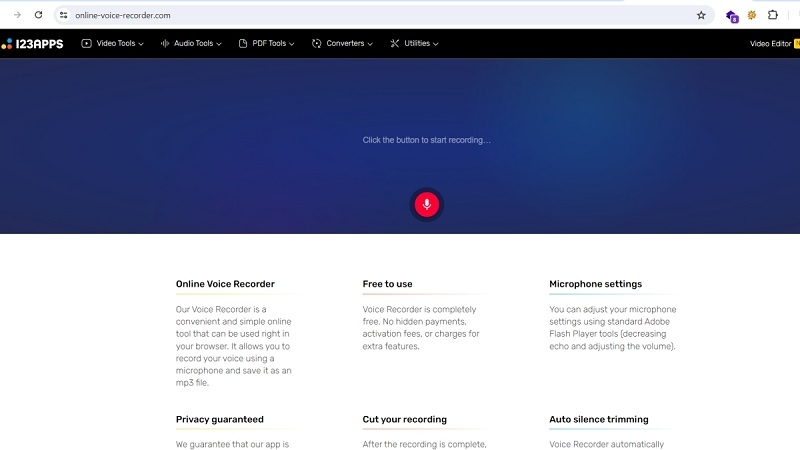Screen dimensions: 800x450
Task: Open the orange gear-shaped extension icon
Action: point(752,15)
